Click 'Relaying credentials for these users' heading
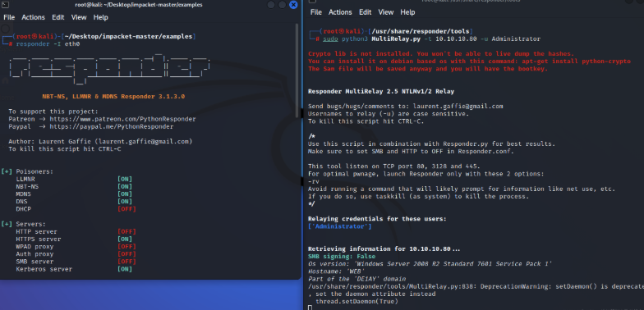644x310 pixels. pos(377,219)
